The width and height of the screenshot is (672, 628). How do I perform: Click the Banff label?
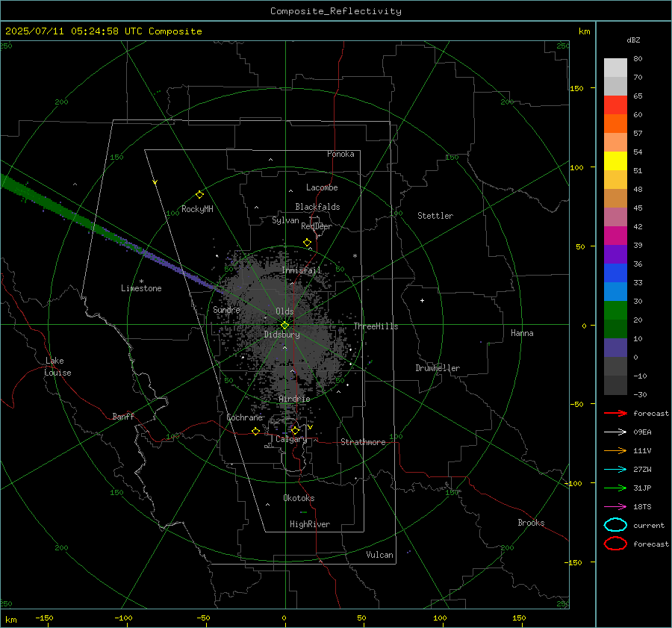pyautogui.click(x=123, y=416)
